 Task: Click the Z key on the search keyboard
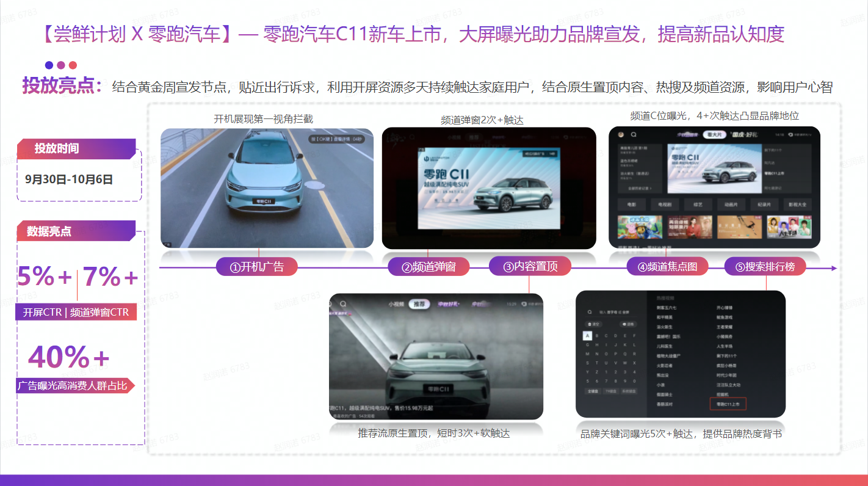click(x=597, y=372)
